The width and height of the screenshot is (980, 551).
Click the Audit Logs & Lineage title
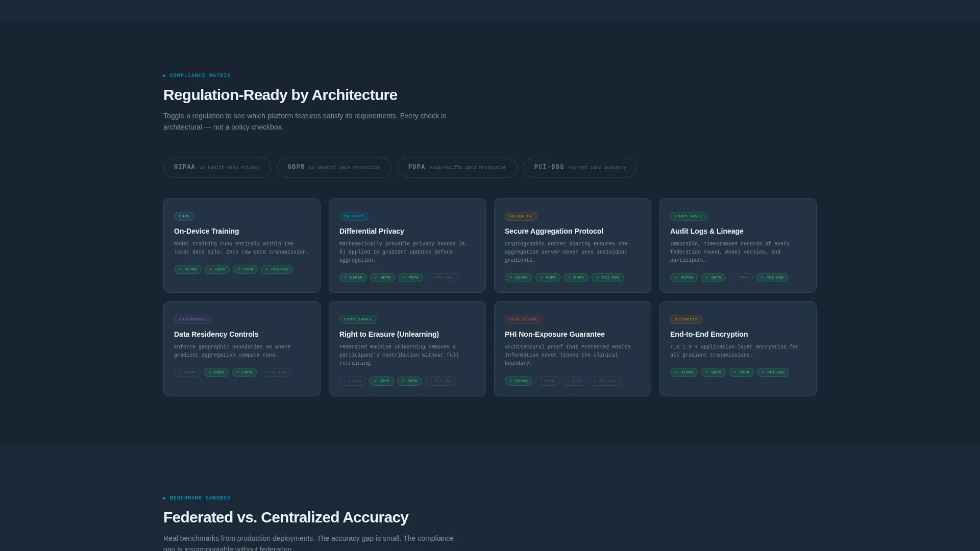pos(706,231)
